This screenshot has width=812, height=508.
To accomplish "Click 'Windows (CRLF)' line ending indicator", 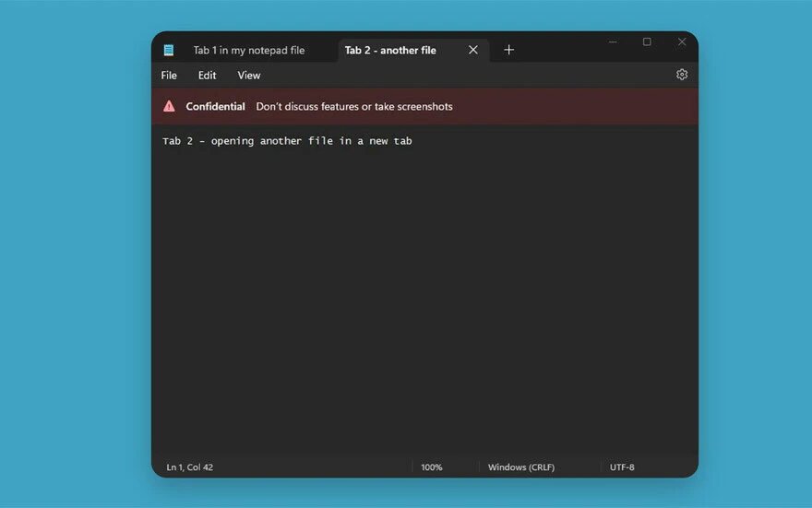I will (521, 467).
